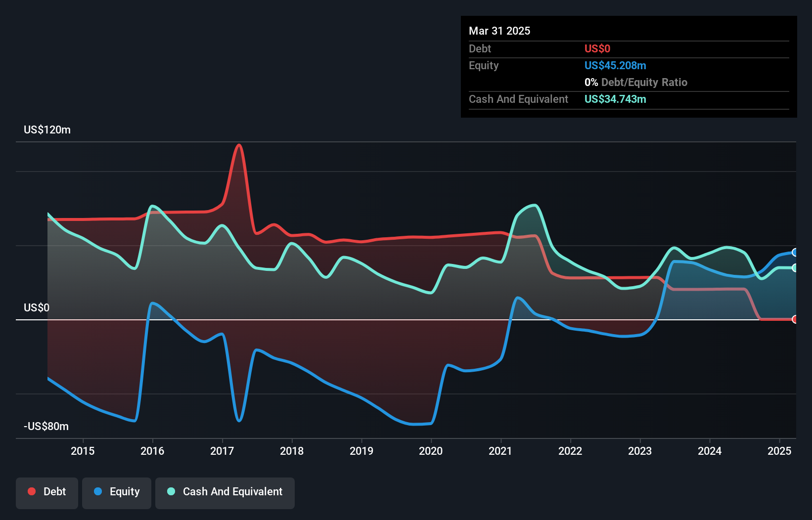Click the 2021 x-axis label
This screenshot has height=520, width=812.
pyautogui.click(x=500, y=451)
